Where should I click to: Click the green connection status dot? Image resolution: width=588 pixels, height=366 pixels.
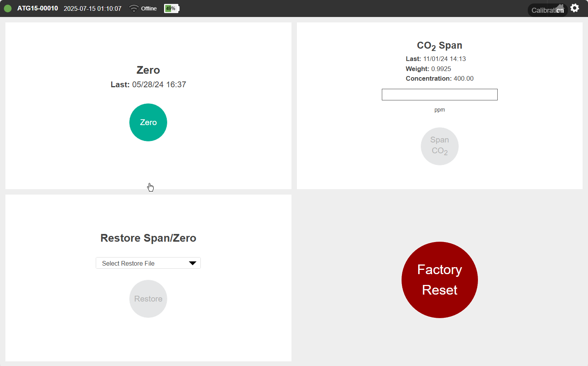[8, 8]
